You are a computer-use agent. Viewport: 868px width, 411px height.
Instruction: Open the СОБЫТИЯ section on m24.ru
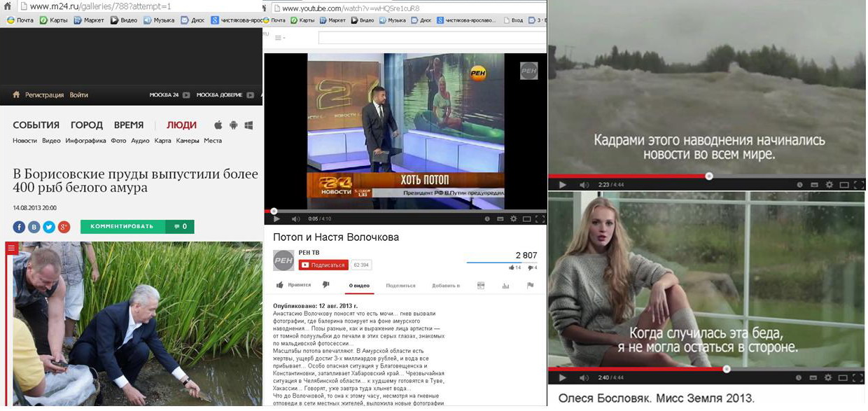[x=36, y=125]
